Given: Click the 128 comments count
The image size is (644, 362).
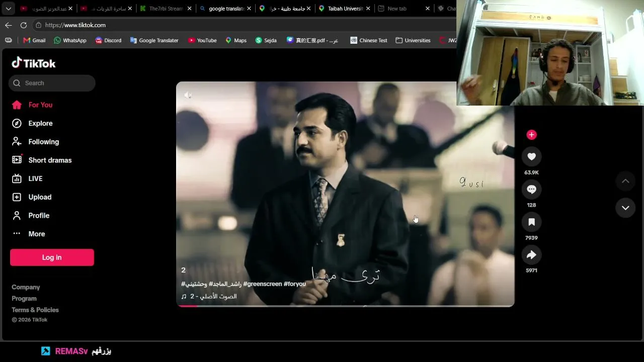Looking at the screenshot, I should pos(531,205).
